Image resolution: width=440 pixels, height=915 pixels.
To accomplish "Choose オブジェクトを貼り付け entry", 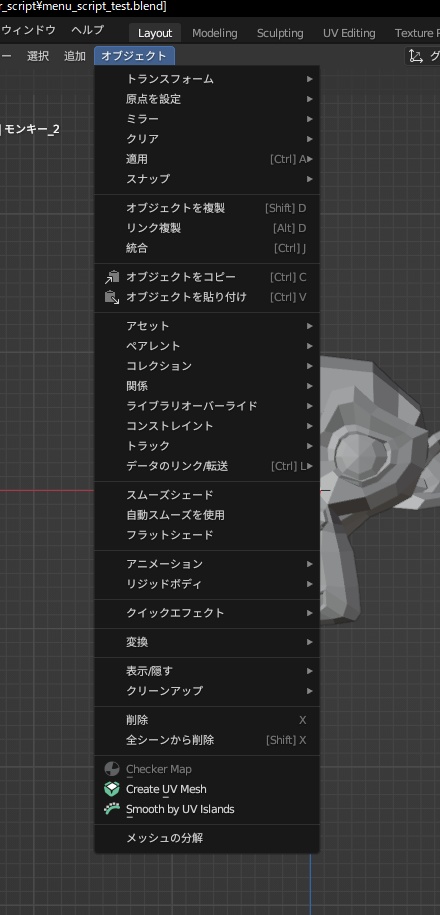I will (207, 297).
